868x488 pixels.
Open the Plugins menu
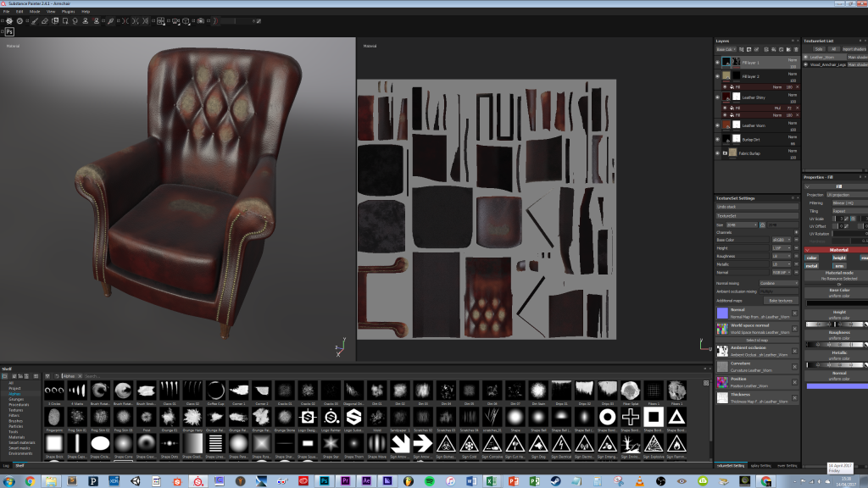(x=70, y=11)
